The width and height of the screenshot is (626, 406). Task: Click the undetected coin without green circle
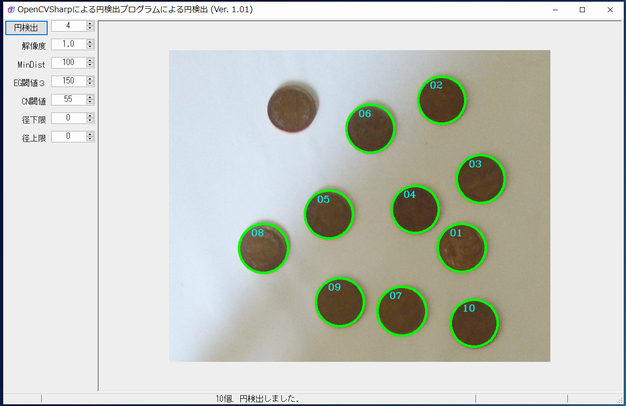coord(293,108)
